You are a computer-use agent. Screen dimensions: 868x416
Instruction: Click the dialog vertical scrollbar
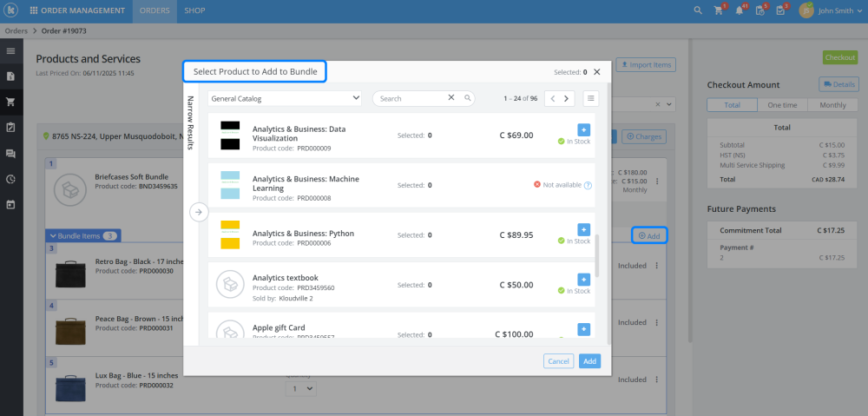(597, 255)
